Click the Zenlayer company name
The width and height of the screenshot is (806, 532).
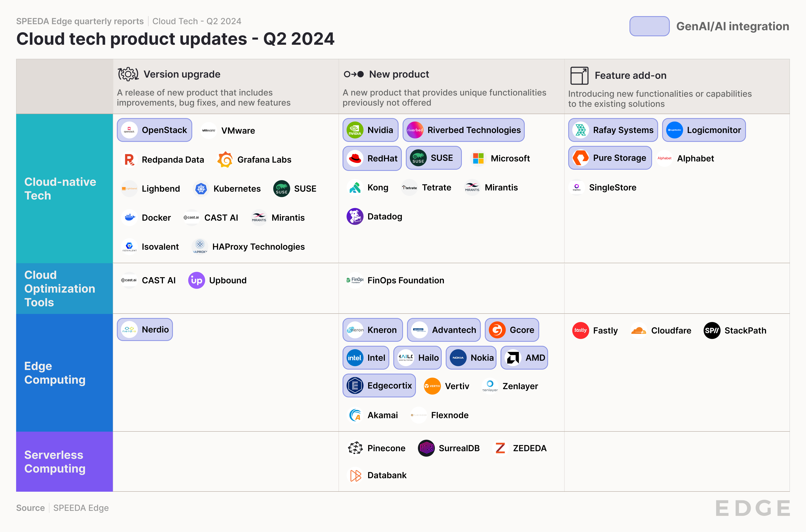tap(520, 386)
